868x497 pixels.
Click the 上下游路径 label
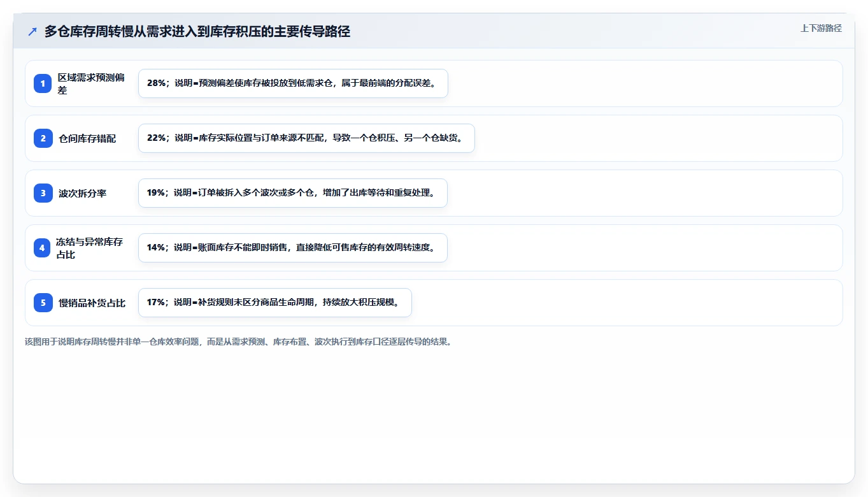[x=821, y=28]
